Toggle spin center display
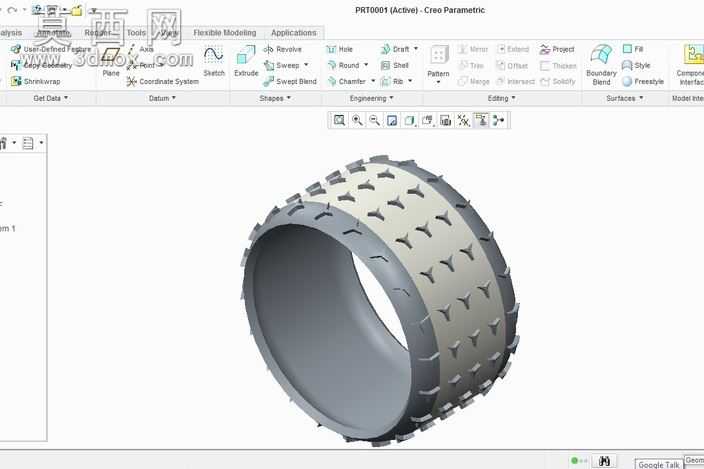Image resolution: width=704 pixels, height=469 pixels. [498, 120]
